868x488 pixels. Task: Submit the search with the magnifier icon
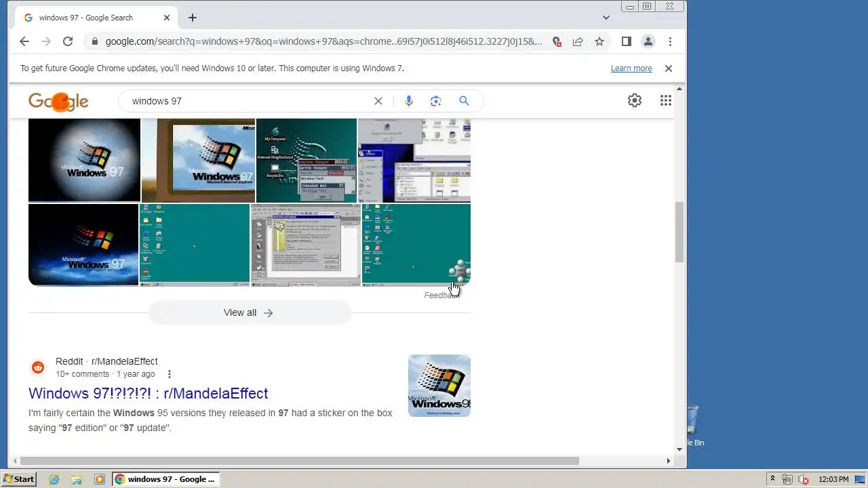click(x=464, y=101)
